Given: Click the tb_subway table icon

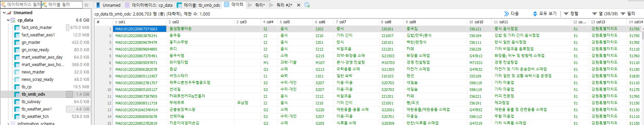Looking at the screenshot, I should (x=17, y=102).
